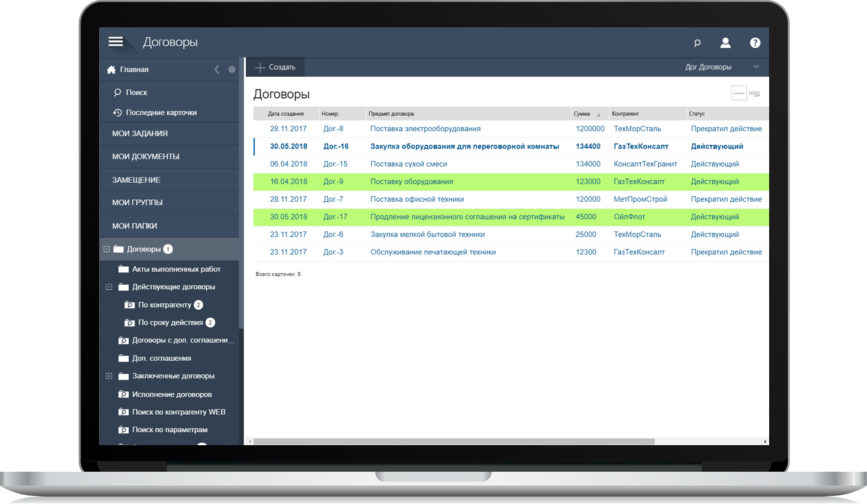Select Поиск по параметрам item
The height and width of the screenshot is (504, 867).
pos(170,430)
